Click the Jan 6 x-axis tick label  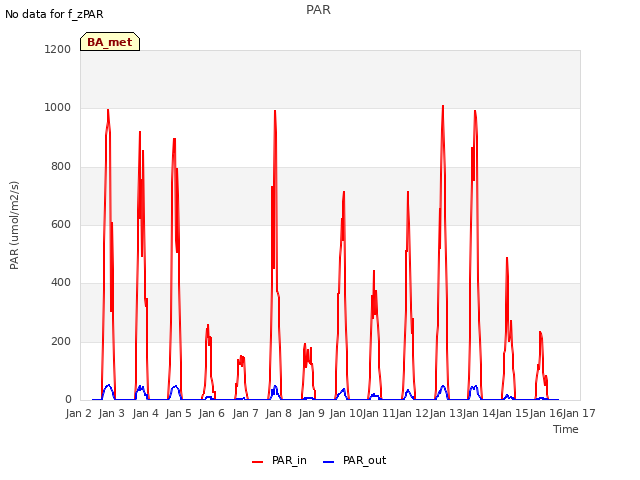pos(211,413)
